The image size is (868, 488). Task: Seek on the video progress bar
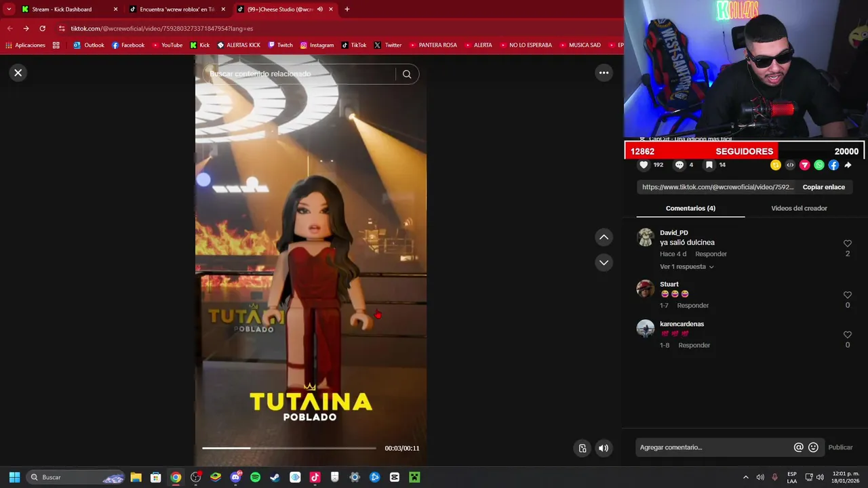(289, 448)
